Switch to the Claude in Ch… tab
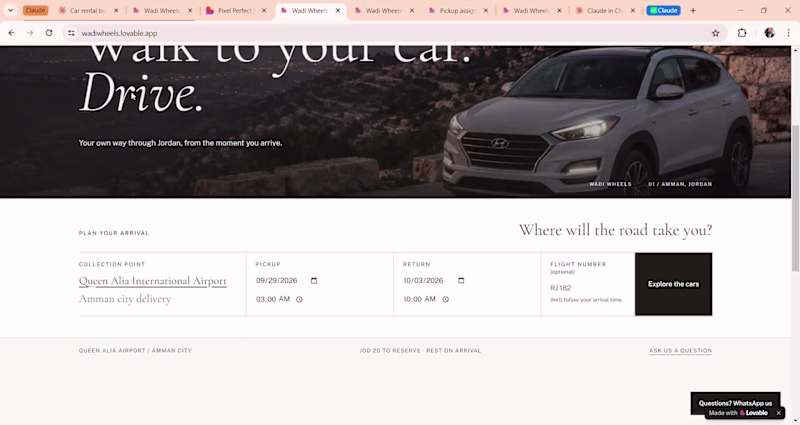The height and width of the screenshot is (425, 800). pyautogui.click(x=603, y=10)
